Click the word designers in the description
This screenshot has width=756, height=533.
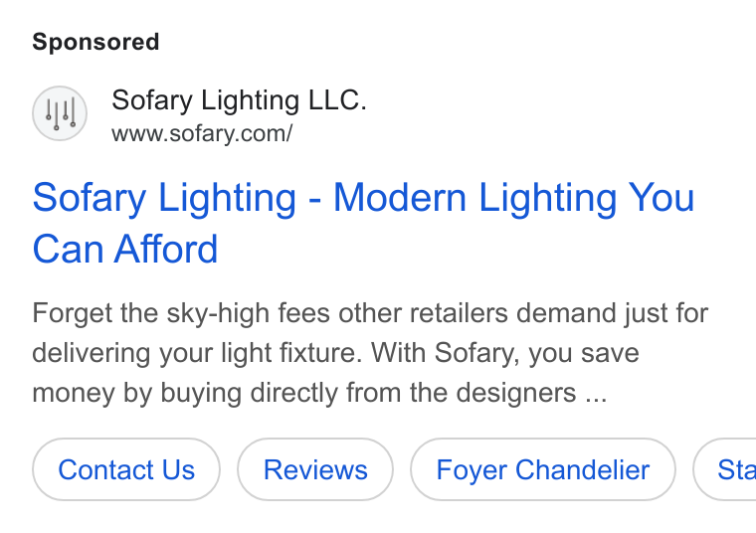516,393
